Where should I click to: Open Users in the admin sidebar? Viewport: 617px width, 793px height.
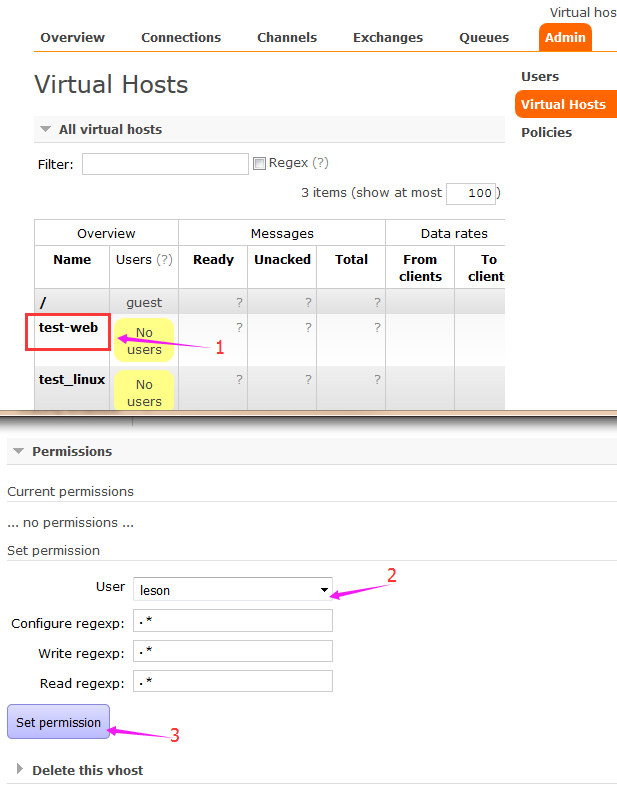[x=540, y=76]
